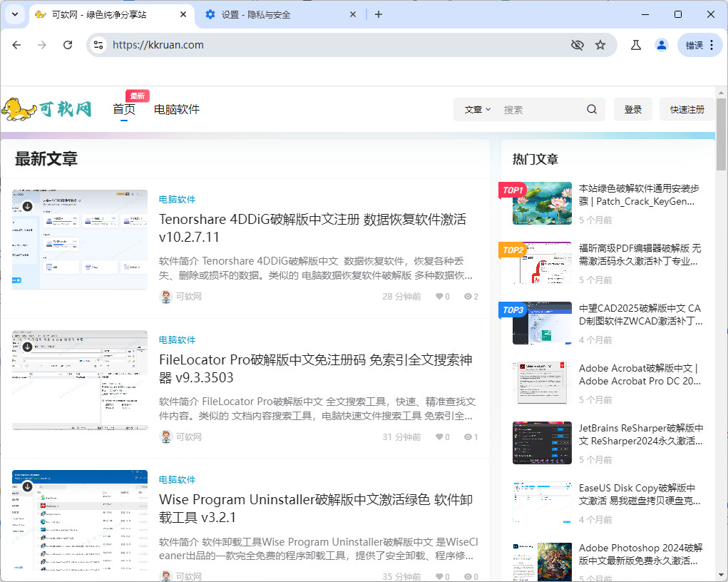Open Adobe Photoshop 2024 article thumbnail

pos(543,561)
